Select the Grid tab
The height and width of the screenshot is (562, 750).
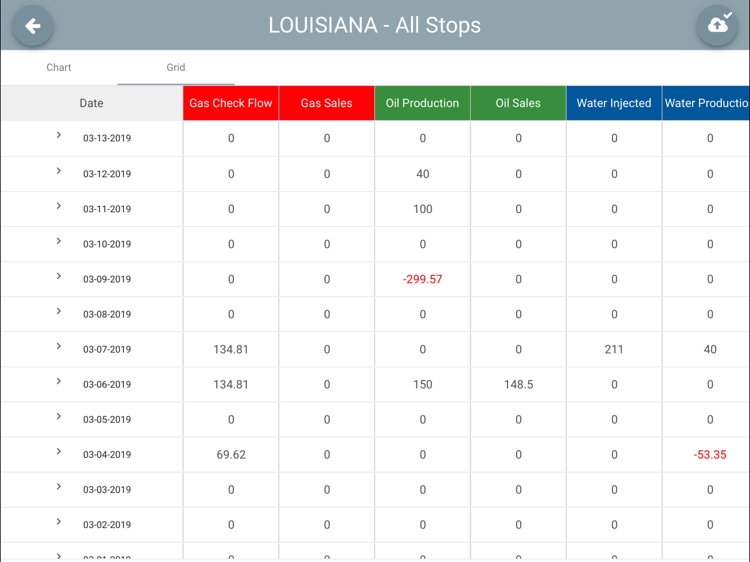point(176,67)
